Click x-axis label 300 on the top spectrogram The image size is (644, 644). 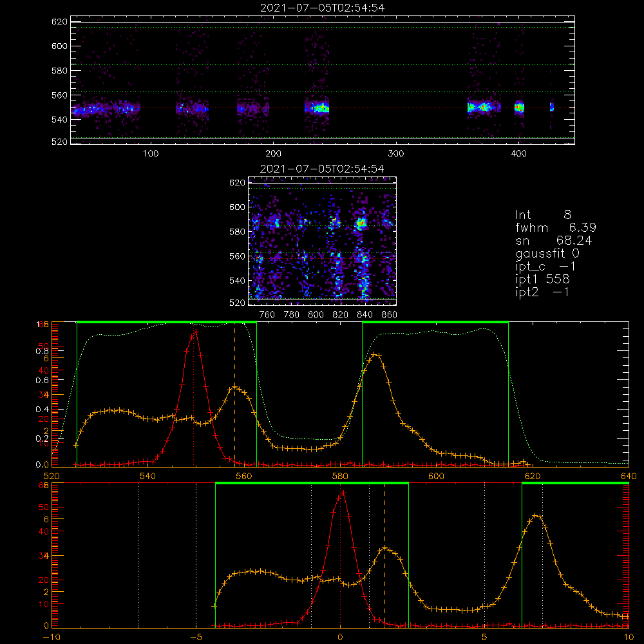click(x=396, y=154)
